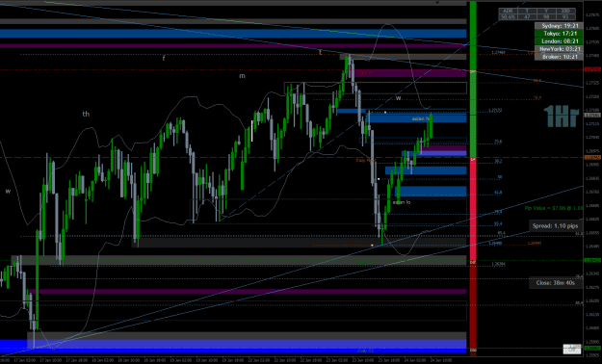Select the asian lo label on chart
The height and width of the screenshot is (364, 602).
402,202
